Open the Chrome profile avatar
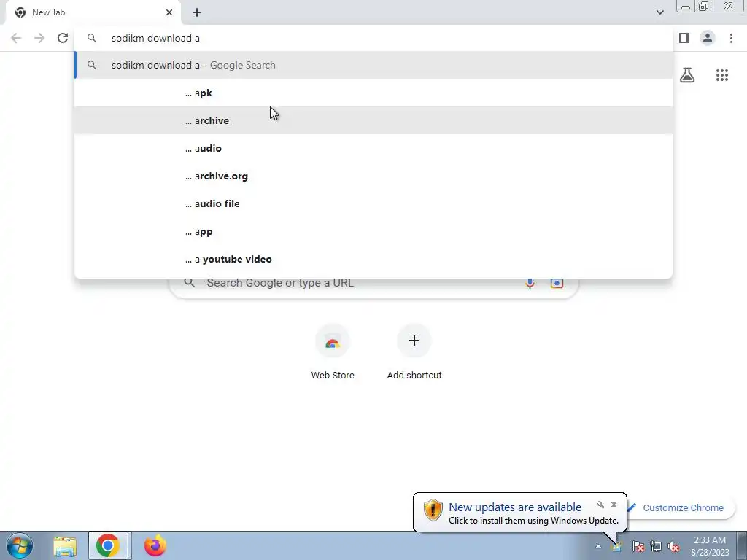 click(x=708, y=38)
